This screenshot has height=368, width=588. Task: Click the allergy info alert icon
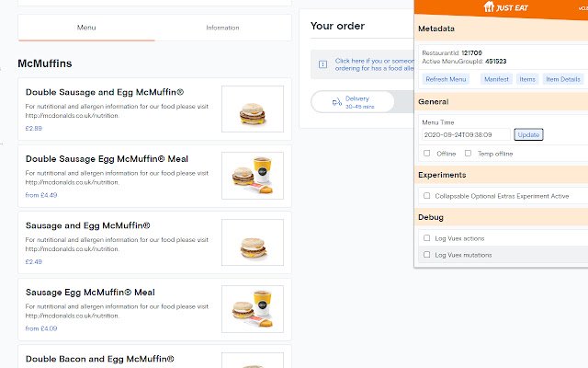(322, 64)
